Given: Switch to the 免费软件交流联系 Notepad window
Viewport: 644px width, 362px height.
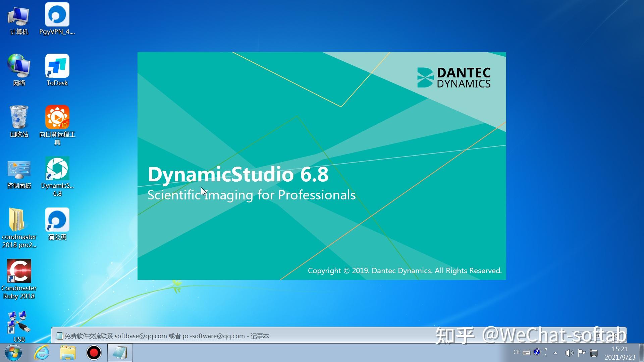Looking at the screenshot, I should (x=119, y=353).
